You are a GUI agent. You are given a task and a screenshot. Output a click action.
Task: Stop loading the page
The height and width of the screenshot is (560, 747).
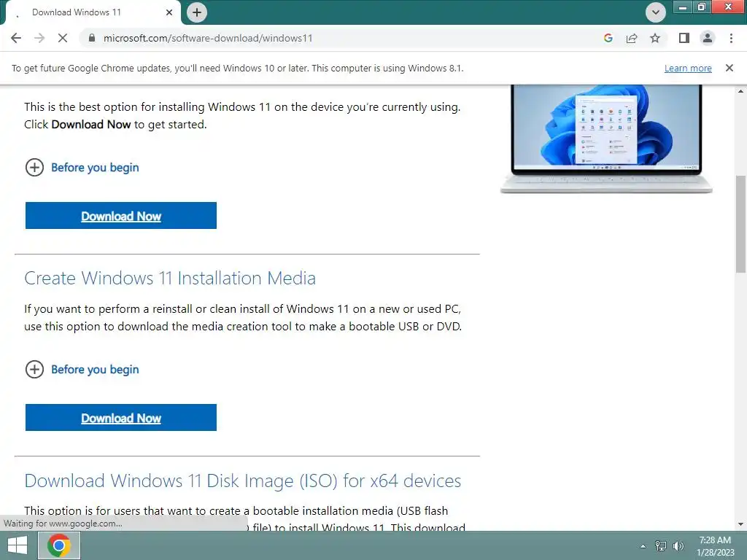pos(63,38)
